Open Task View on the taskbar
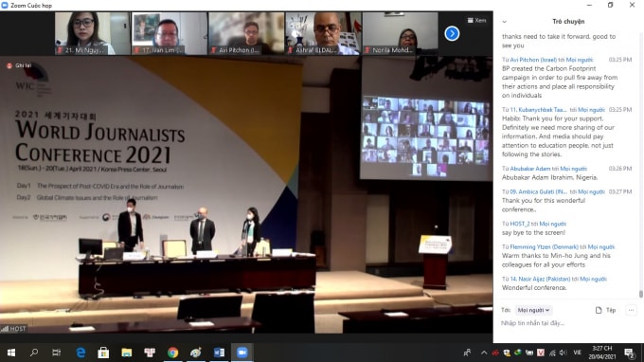Viewport: 644px width, 362px height. (x=56, y=353)
